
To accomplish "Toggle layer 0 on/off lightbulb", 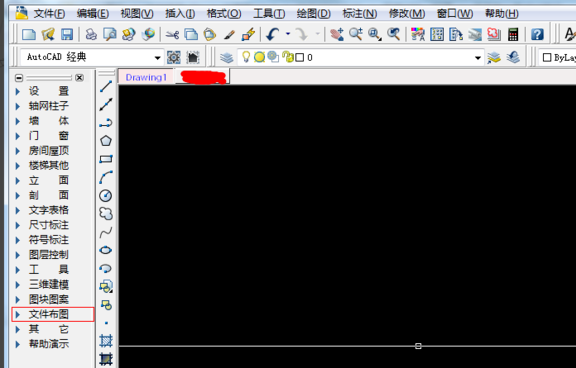I will (x=246, y=57).
